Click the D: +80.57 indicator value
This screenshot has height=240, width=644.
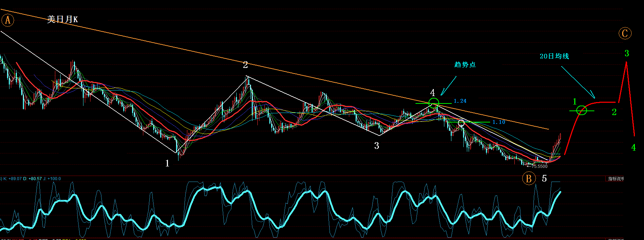tap(32, 179)
